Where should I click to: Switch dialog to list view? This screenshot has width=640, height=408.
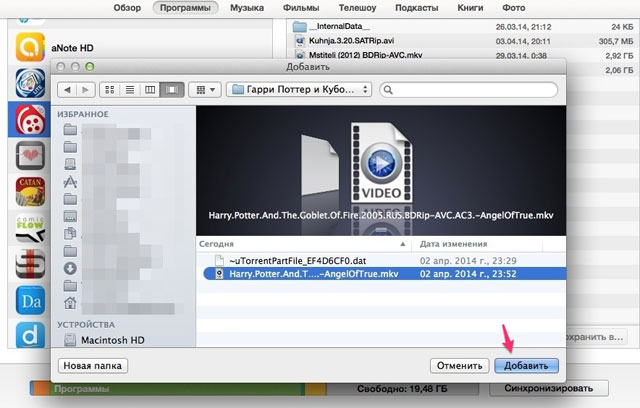coord(130,90)
